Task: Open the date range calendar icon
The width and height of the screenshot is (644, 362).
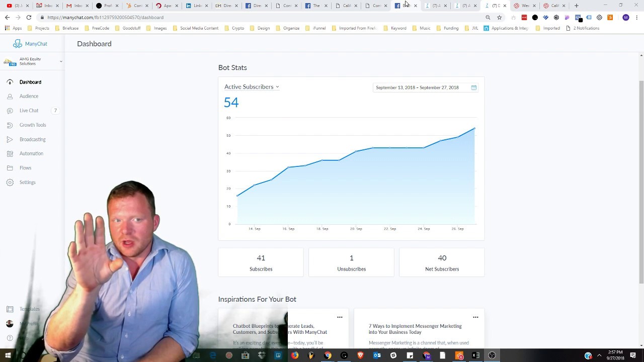Action: [x=473, y=87]
